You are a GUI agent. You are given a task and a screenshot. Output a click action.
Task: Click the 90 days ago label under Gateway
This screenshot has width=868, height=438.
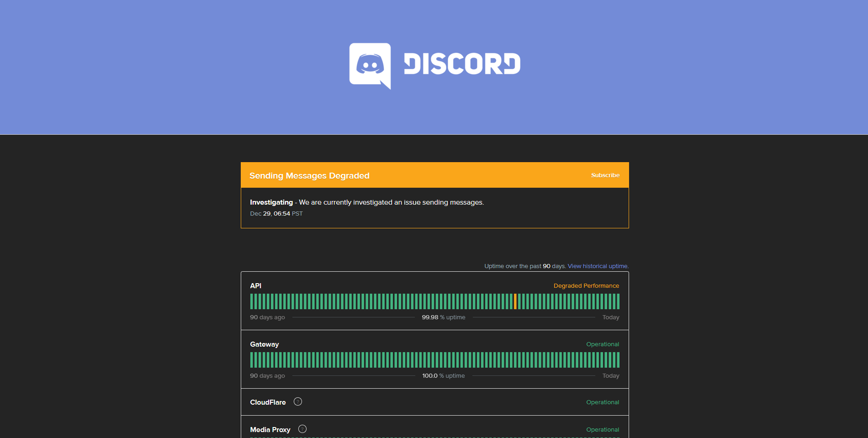pyautogui.click(x=267, y=375)
